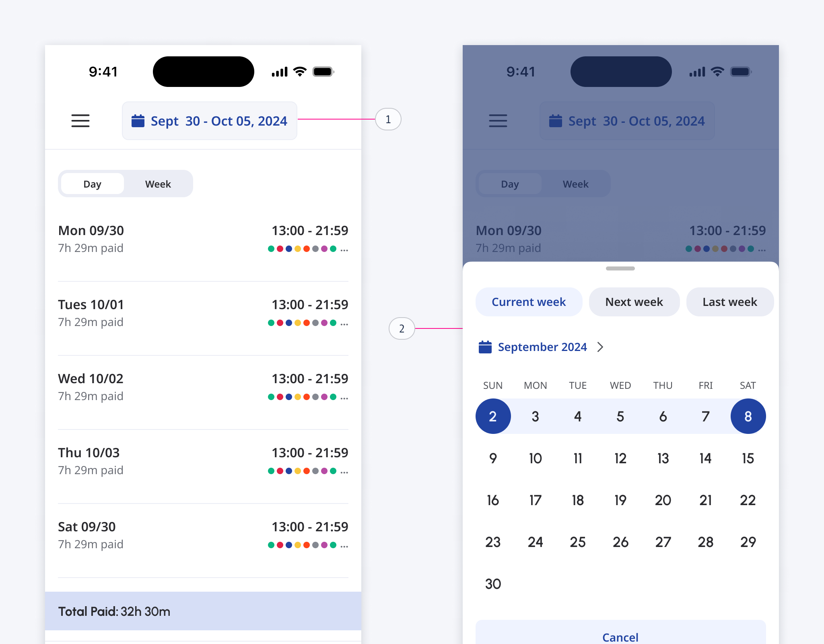Switch to Week view in left phone
This screenshot has height=644, width=824.
pyautogui.click(x=158, y=184)
